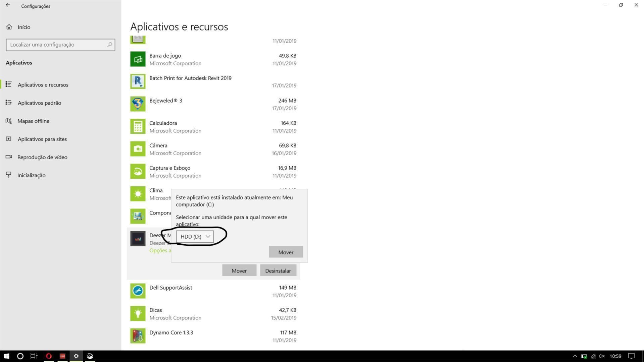Select the Bejeweled® 3 entry name
Screen dimensions: 644x362
pyautogui.click(x=166, y=101)
